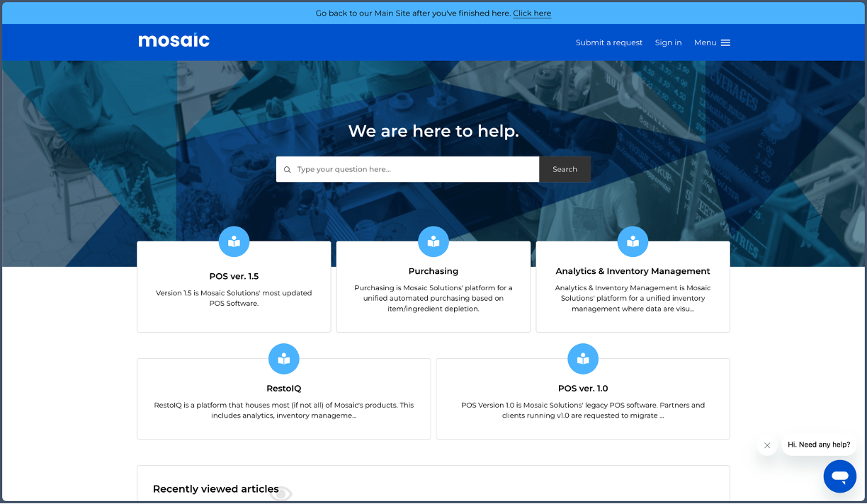Image resolution: width=867 pixels, height=504 pixels.
Task: Open the RestoIQ category title
Action: [x=283, y=389]
